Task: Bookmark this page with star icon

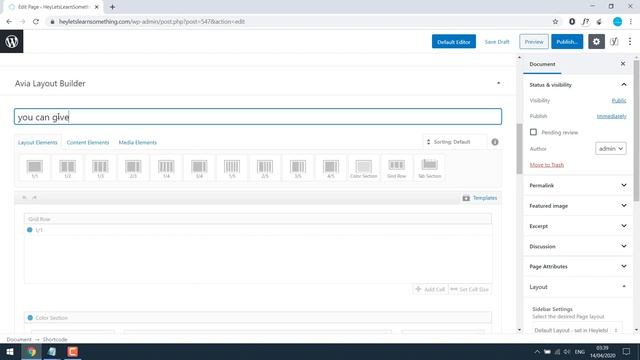Action: pos(555,22)
